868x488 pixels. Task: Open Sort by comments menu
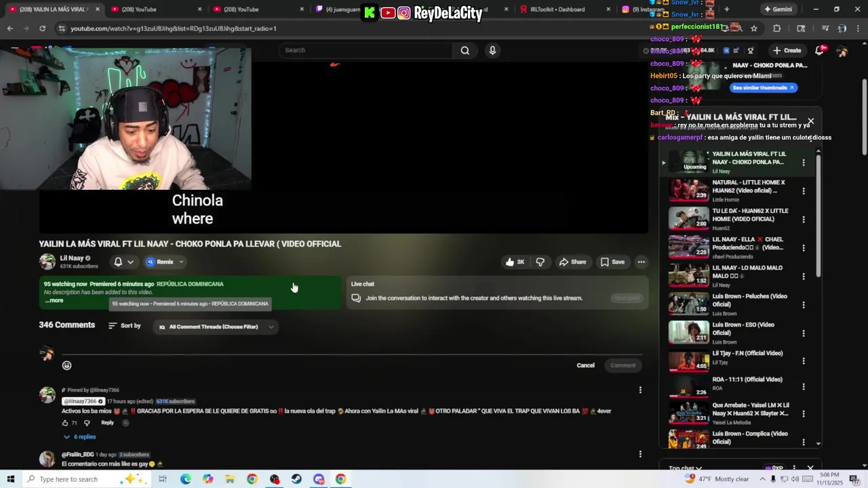(125, 326)
